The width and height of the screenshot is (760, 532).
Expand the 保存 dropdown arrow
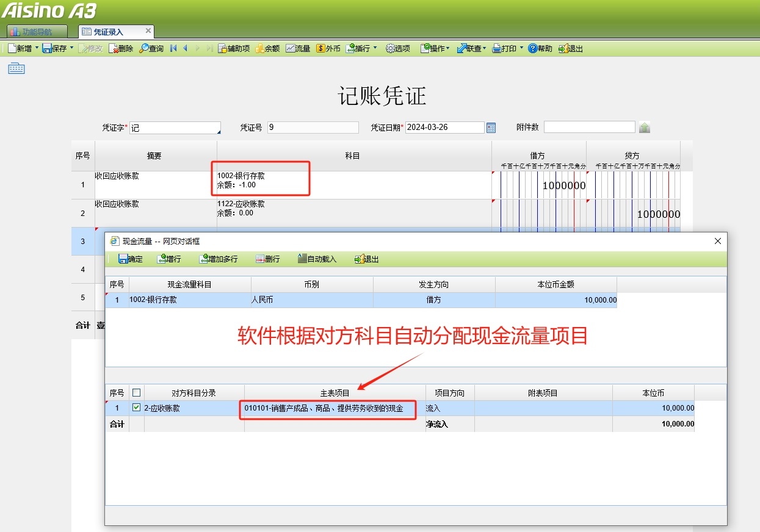point(72,48)
